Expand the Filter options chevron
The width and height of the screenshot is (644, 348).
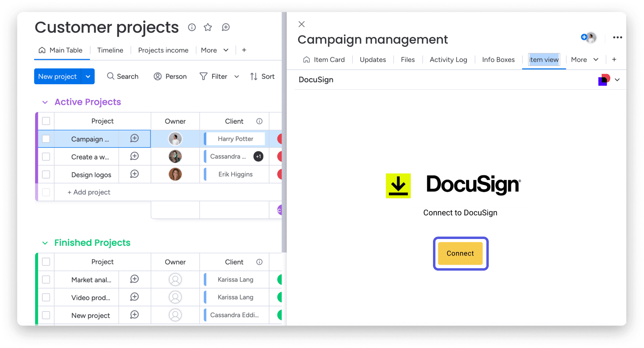click(x=237, y=77)
